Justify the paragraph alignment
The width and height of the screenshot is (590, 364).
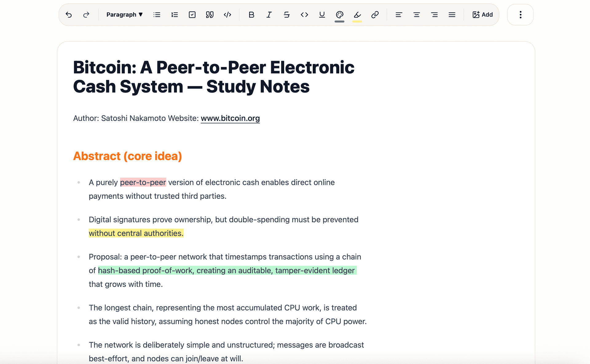click(452, 14)
